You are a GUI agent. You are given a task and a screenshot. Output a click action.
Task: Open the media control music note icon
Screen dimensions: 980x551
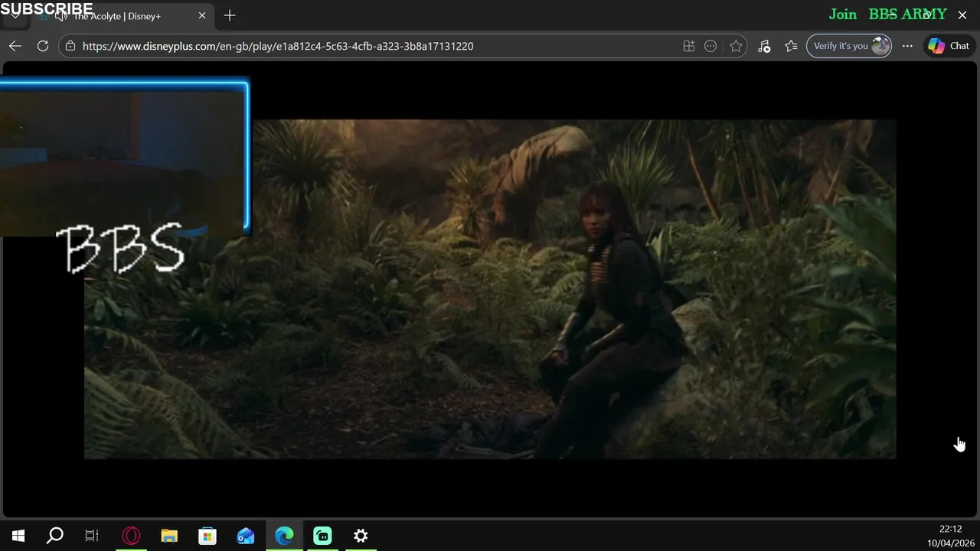click(x=764, y=46)
